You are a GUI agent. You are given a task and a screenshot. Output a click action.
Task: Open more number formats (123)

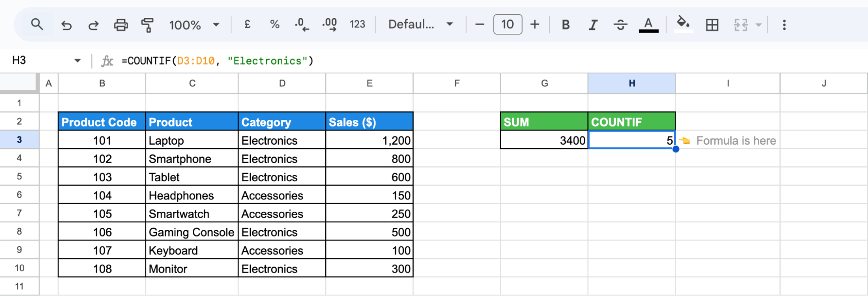(x=357, y=24)
